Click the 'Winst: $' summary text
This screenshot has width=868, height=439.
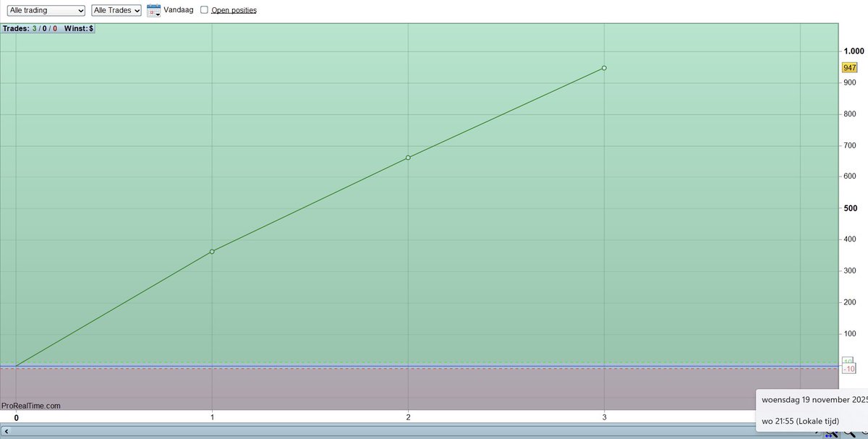(x=77, y=29)
